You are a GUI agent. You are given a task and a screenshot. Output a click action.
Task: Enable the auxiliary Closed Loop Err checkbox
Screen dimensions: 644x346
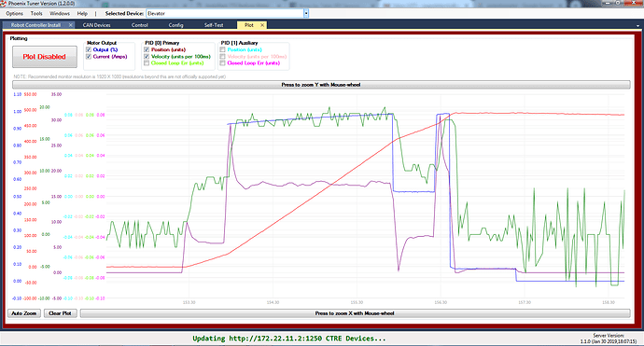[x=223, y=62]
